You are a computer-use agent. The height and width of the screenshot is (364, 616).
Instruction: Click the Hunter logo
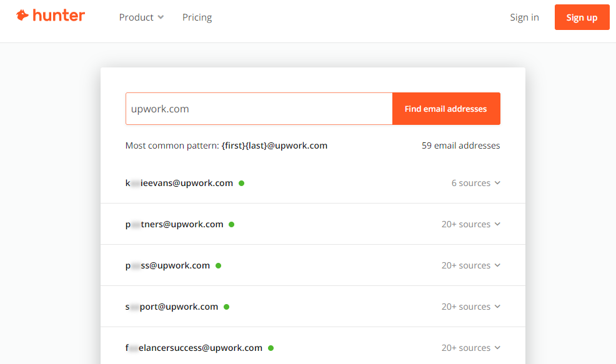tap(51, 16)
